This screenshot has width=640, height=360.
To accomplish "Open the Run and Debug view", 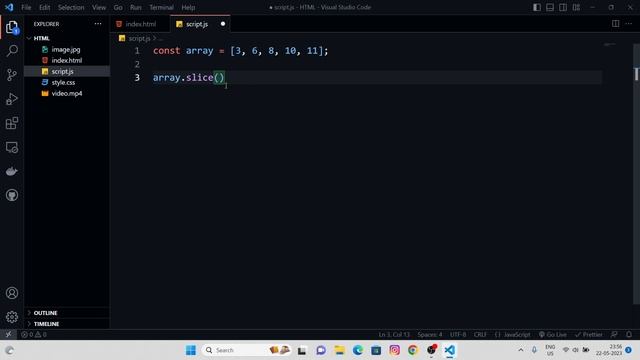I will [x=12, y=99].
